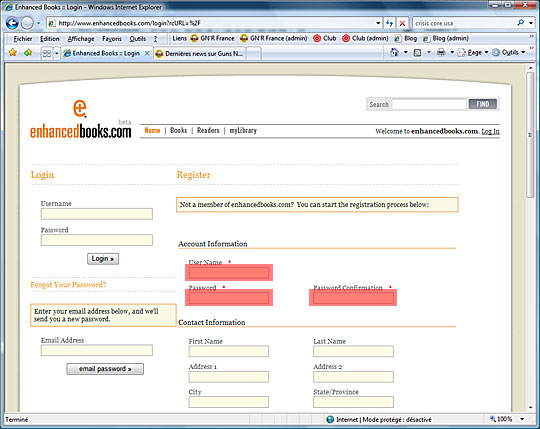Click the Refresh page icon

point(390,23)
